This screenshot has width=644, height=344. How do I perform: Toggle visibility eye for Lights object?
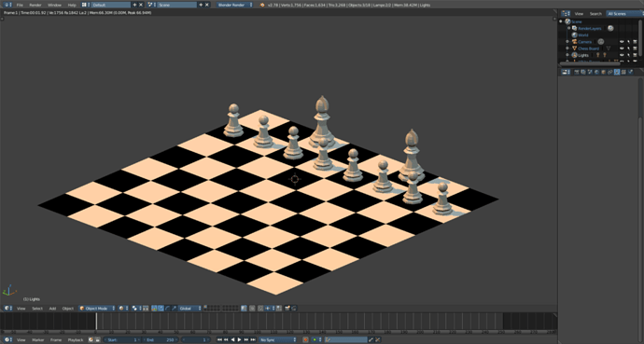[x=622, y=55]
